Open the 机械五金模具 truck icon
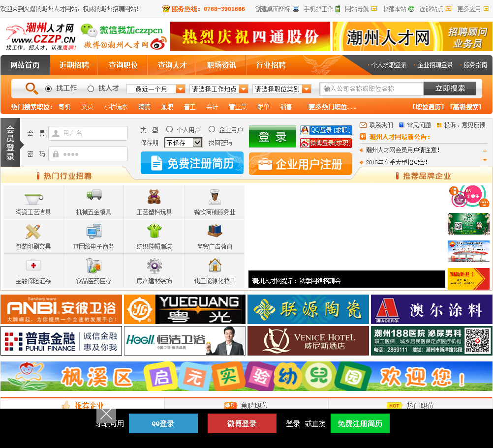Viewport: 493px width, 448px height. [93, 195]
